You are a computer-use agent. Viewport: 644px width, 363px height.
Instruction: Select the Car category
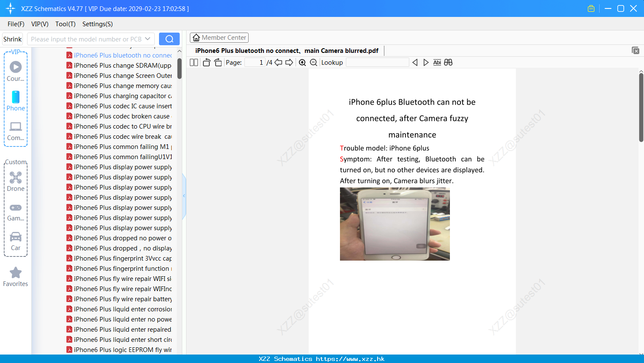pos(16,241)
